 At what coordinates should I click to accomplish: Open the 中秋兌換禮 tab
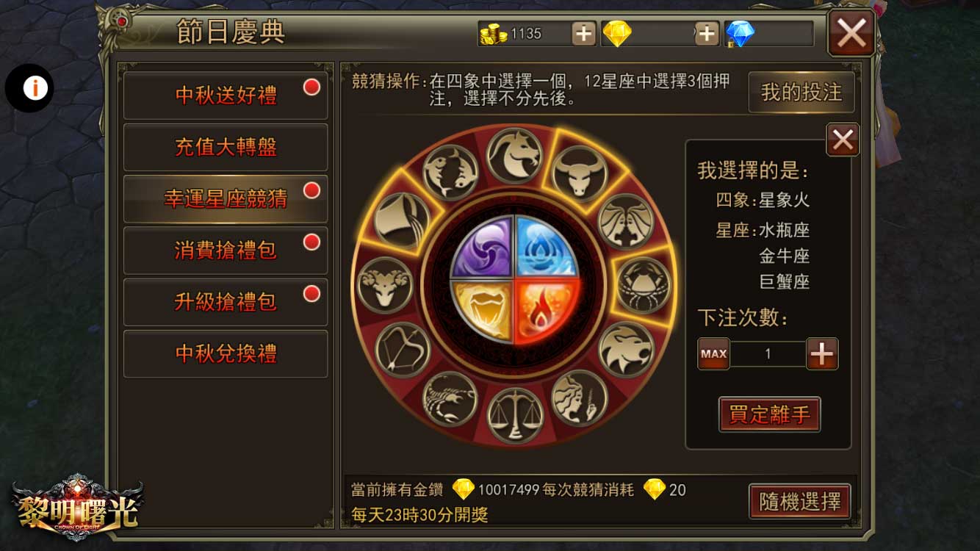pos(226,353)
